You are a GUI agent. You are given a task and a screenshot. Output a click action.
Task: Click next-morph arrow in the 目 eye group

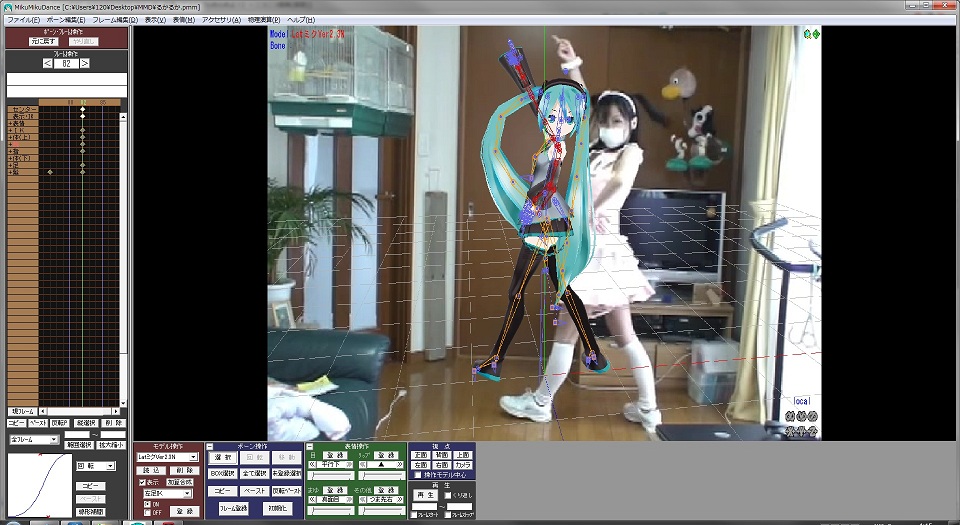click(x=349, y=464)
